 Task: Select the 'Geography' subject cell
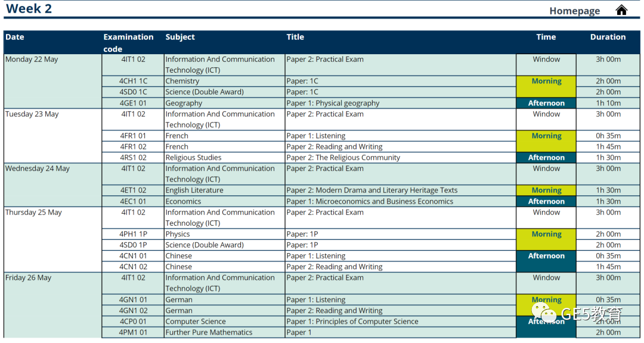225,103
